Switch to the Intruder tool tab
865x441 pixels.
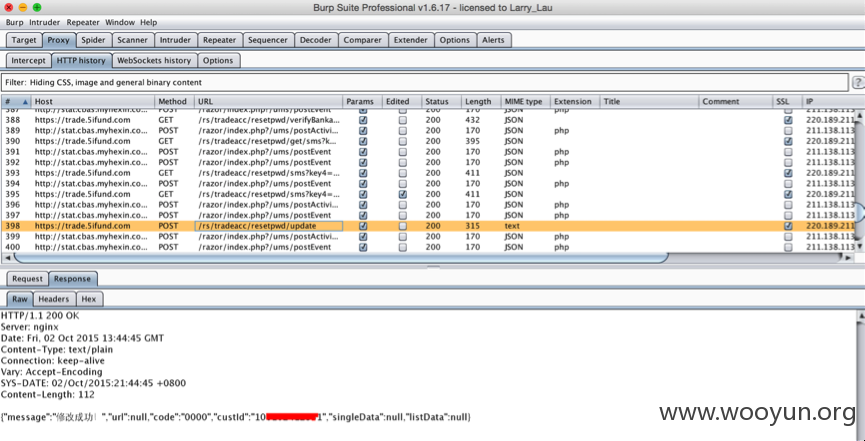tap(175, 40)
